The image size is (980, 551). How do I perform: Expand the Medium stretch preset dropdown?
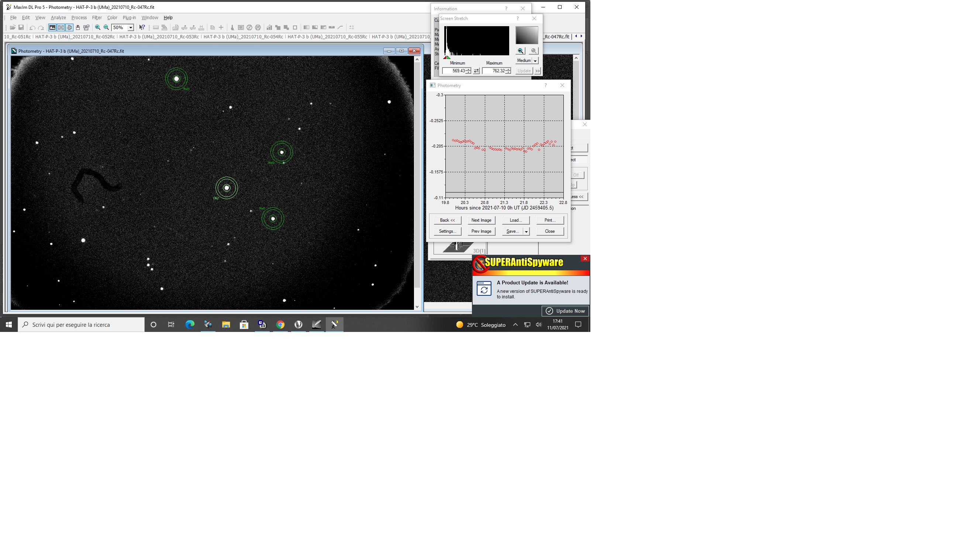535,61
